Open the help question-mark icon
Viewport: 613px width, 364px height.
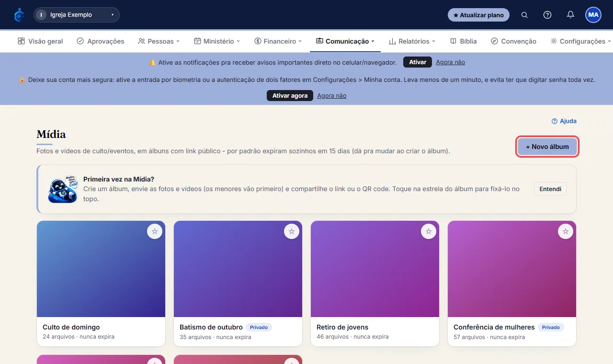pos(547,15)
